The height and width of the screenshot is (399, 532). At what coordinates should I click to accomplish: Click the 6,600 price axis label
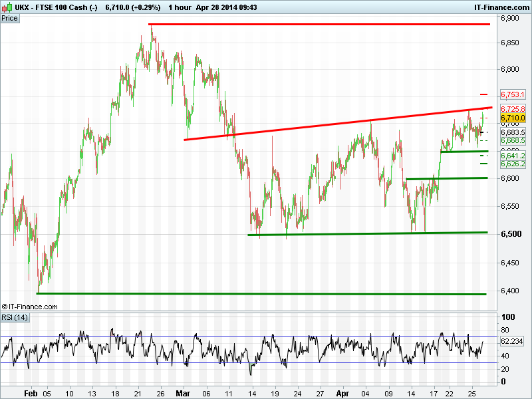pos(510,178)
